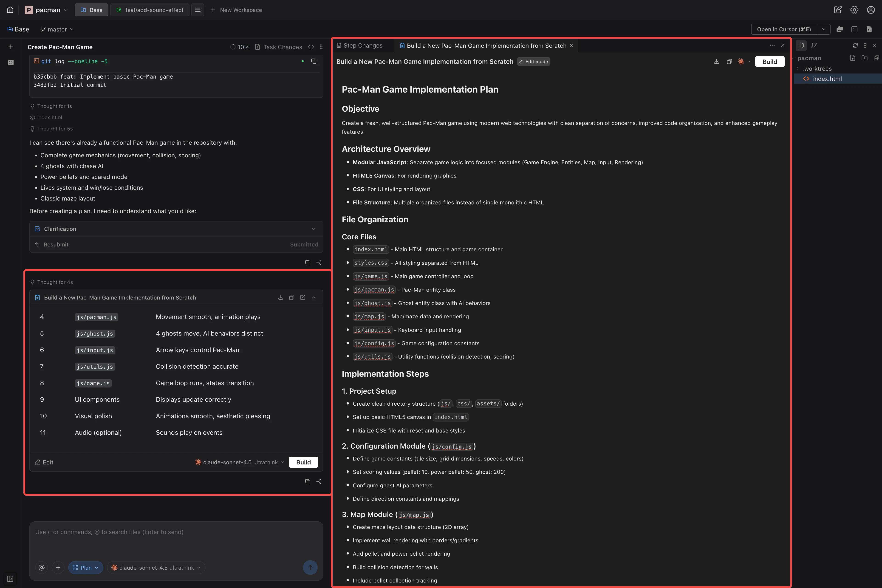Image resolution: width=882 pixels, height=588 pixels.
Task: Add an attachment with the plus button
Action: [x=58, y=567]
